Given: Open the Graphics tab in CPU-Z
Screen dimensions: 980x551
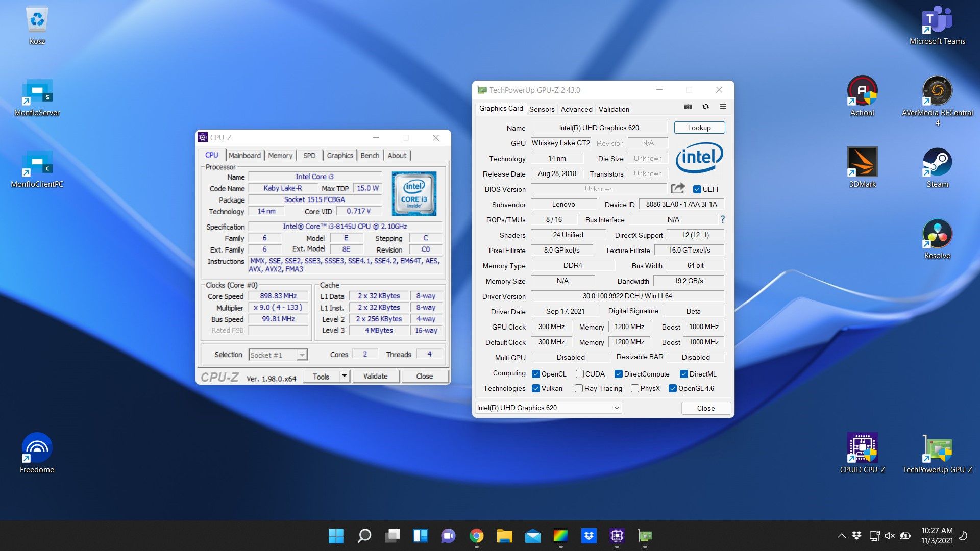Looking at the screenshot, I should tap(340, 155).
